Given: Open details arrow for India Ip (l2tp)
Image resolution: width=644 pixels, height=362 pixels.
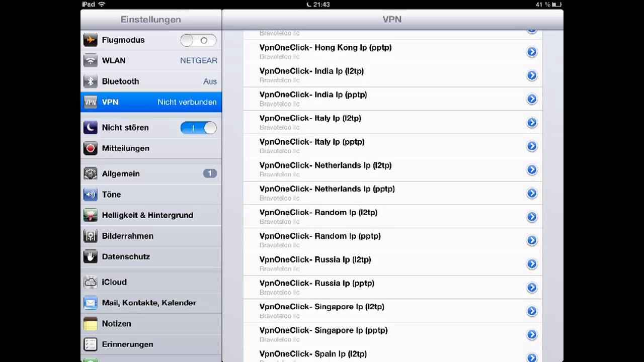Looking at the screenshot, I should 532,75.
